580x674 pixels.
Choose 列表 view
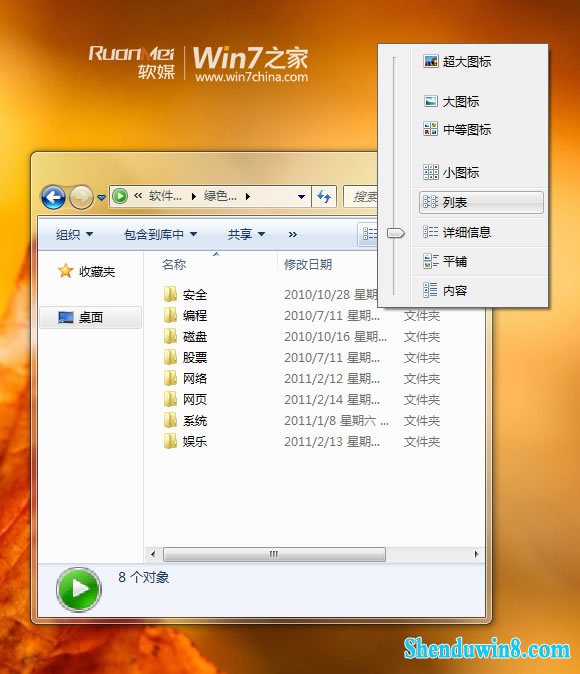point(481,202)
